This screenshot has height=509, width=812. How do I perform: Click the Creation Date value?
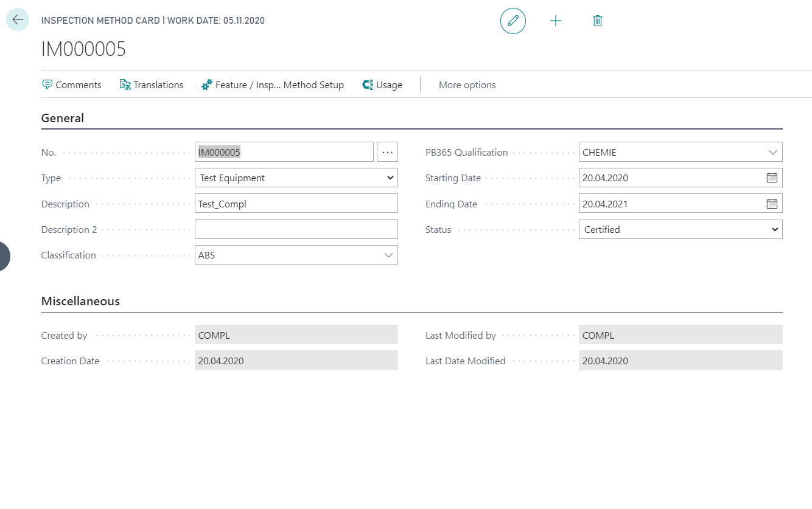(x=296, y=361)
